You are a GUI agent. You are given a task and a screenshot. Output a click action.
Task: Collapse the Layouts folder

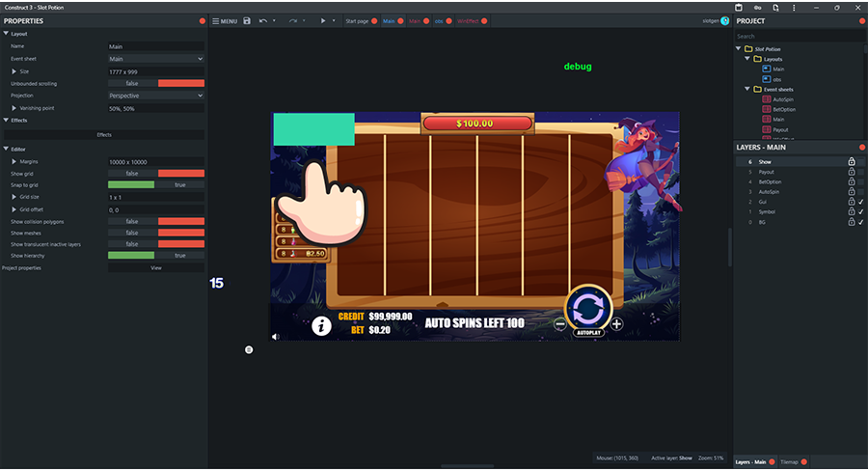click(x=747, y=59)
